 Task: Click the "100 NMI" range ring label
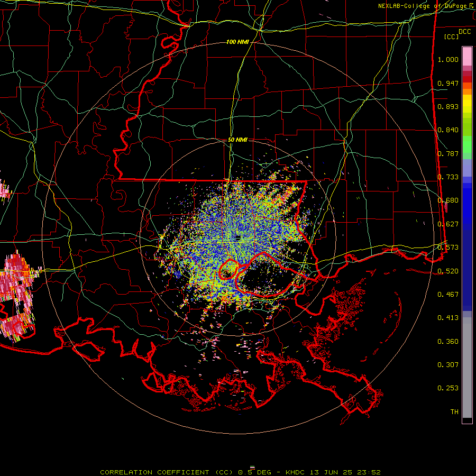[x=237, y=42]
